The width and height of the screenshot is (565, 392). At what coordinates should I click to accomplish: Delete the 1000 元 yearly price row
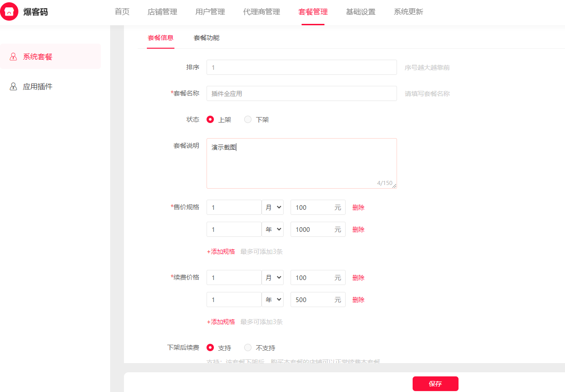(358, 230)
